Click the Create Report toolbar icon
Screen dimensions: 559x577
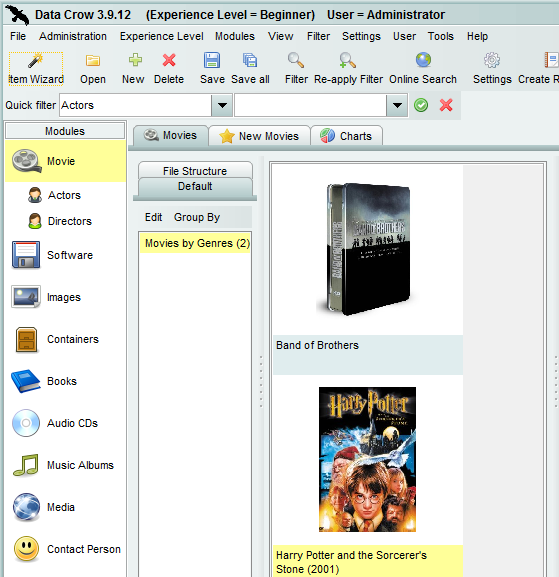coord(551,61)
